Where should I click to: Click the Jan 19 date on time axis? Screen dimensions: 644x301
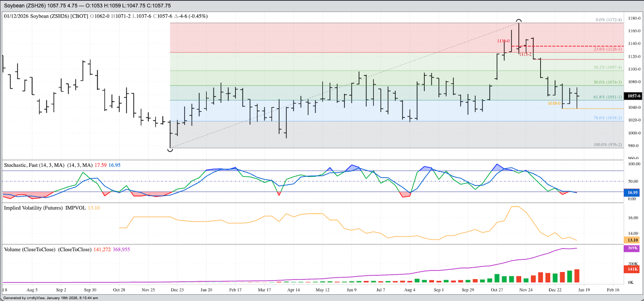(x=584, y=290)
